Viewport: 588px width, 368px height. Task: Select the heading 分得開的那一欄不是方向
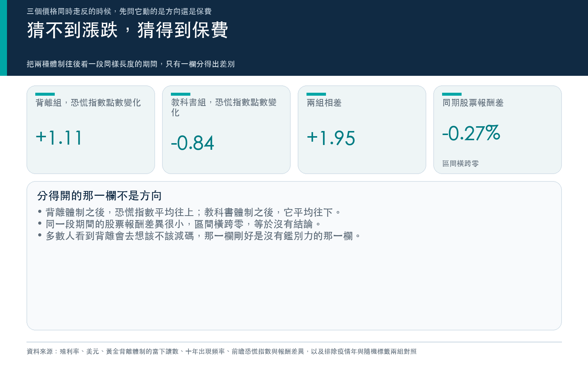(x=99, y=196)
